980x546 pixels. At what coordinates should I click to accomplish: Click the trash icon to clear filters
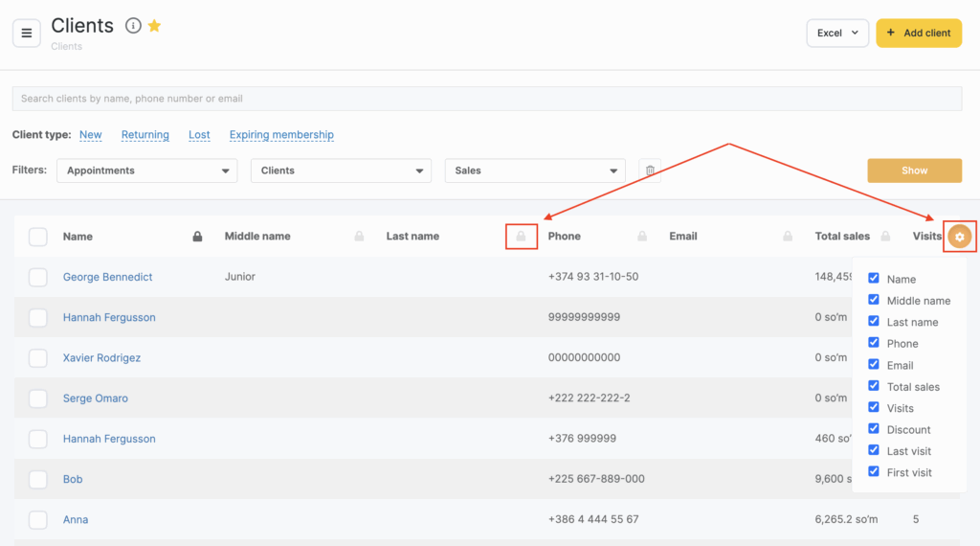(650, 171)
